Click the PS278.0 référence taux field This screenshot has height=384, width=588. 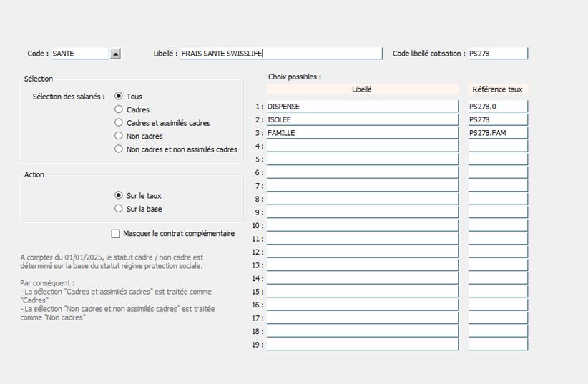click(498, 107)
